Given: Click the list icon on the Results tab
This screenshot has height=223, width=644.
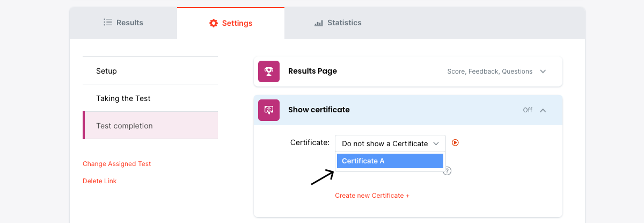Looking at the screenshot, I should [x=108, y=23].
